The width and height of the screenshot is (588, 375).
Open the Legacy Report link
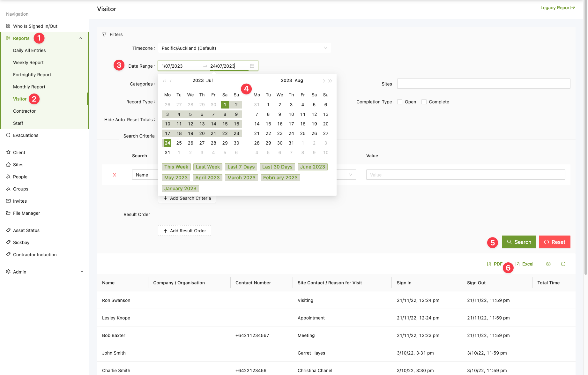click(x=557, y=8)
